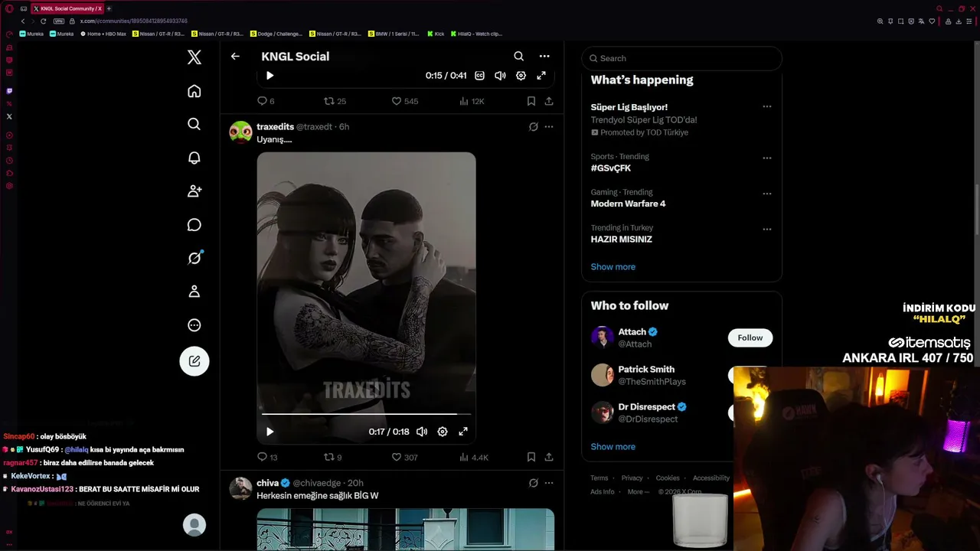Repost the traxedits post with 9 reposts
The image size is (980, 551).
point(332,457)
